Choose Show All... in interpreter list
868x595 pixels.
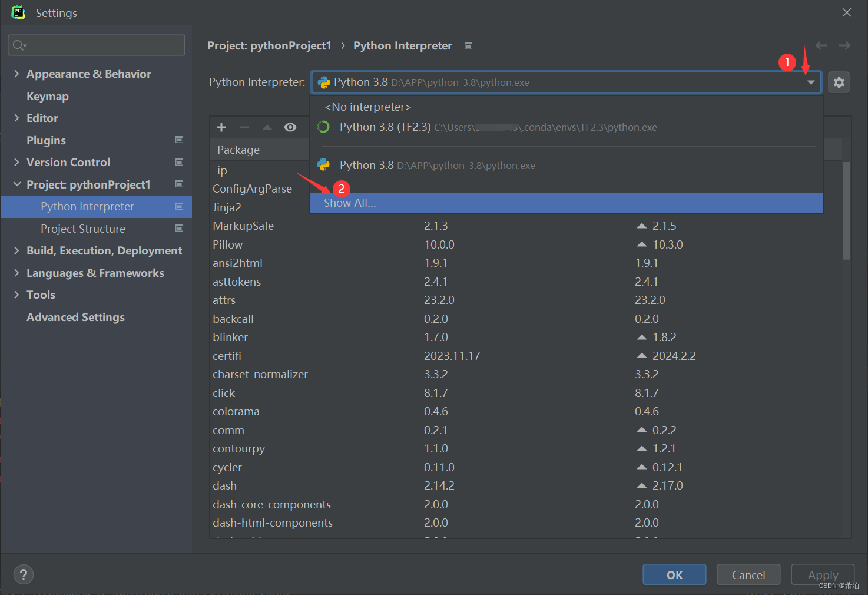click(566, 203)
